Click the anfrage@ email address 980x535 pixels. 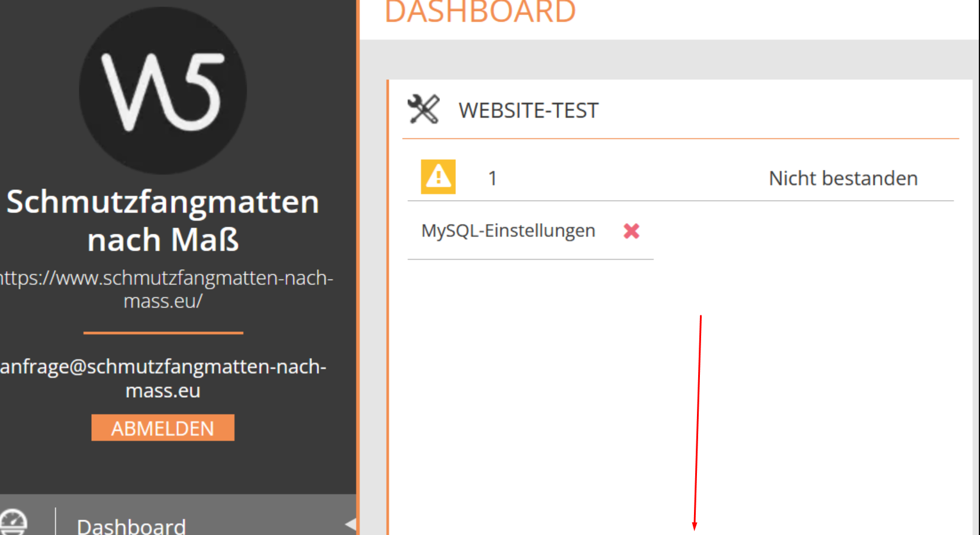tap(163, 378)
